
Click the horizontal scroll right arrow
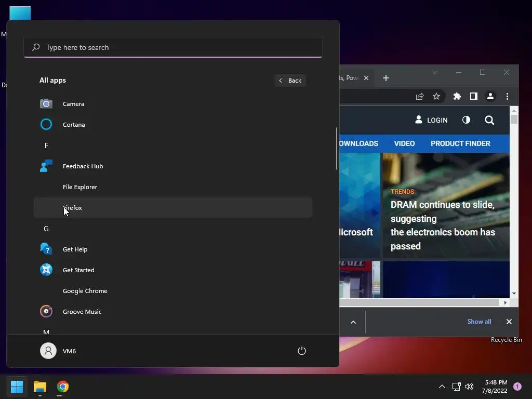pyautogui.click(x=505, y=302)
